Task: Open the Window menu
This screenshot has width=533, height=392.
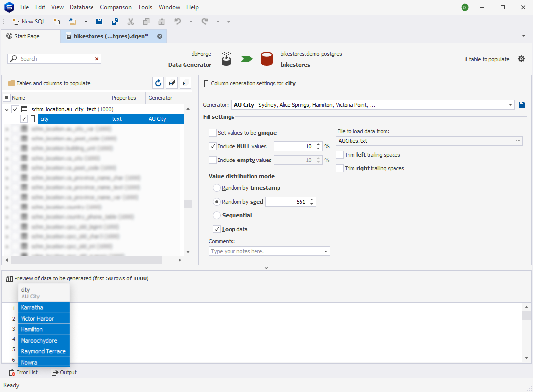Action: pyautogui.click(x=169, y=7)
